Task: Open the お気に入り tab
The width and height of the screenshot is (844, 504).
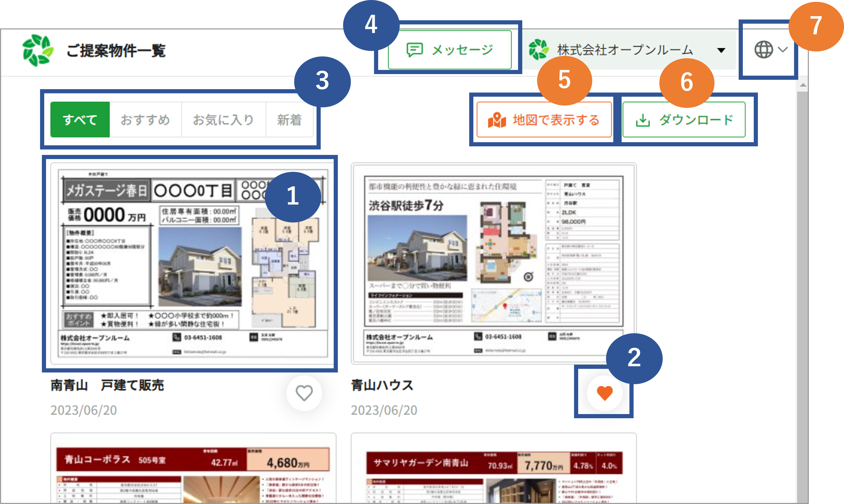Action: tap(223, 120)
